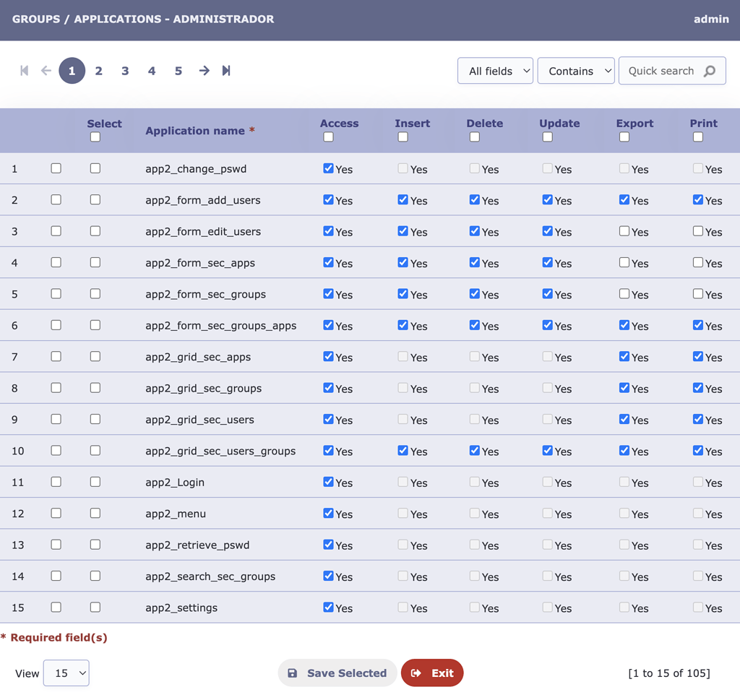This screenshot has height=700, width=740.
Task: Jump to last page using skip-forward icon
Action: [225, 70]
